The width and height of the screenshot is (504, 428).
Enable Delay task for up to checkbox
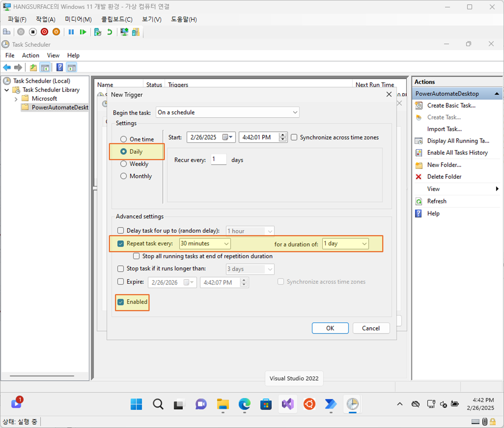[121, 231]
